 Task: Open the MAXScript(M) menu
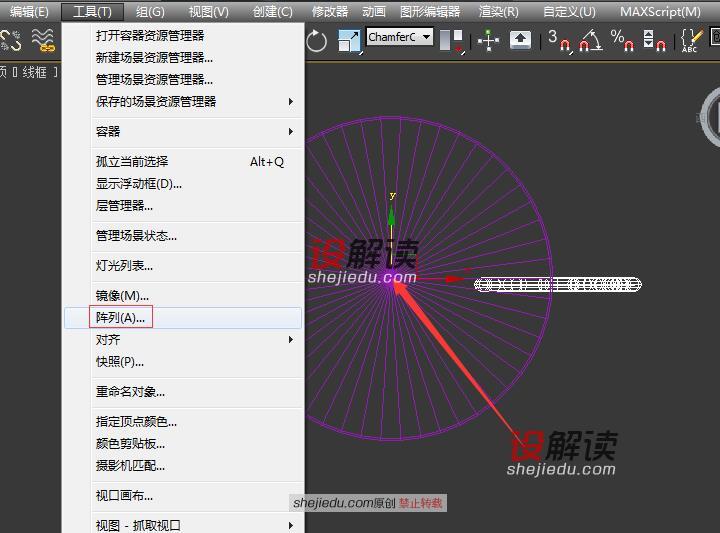(660, 11)
